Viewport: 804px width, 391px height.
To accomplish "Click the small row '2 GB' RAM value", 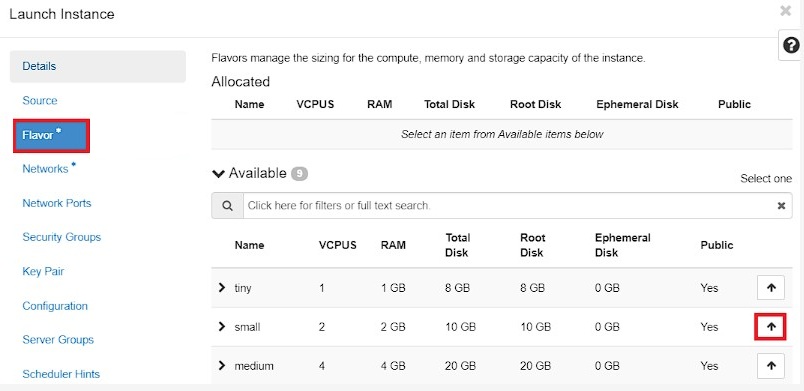I will pyautogui.click(x=393, y=327).
